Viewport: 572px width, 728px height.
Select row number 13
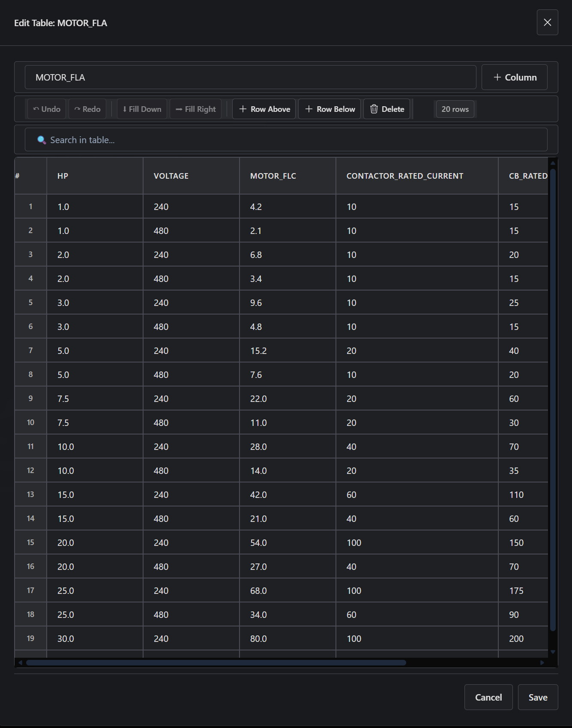30,494
